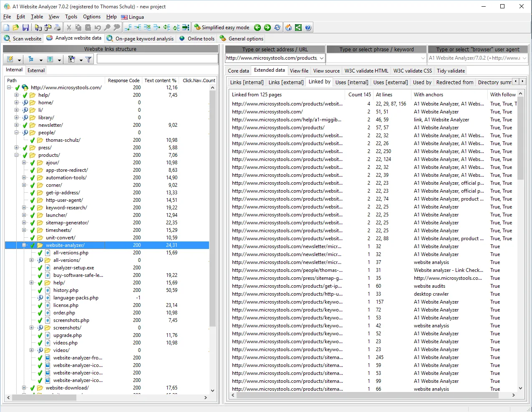Open the phrase / keyword combo dropdown

[423, 58]
